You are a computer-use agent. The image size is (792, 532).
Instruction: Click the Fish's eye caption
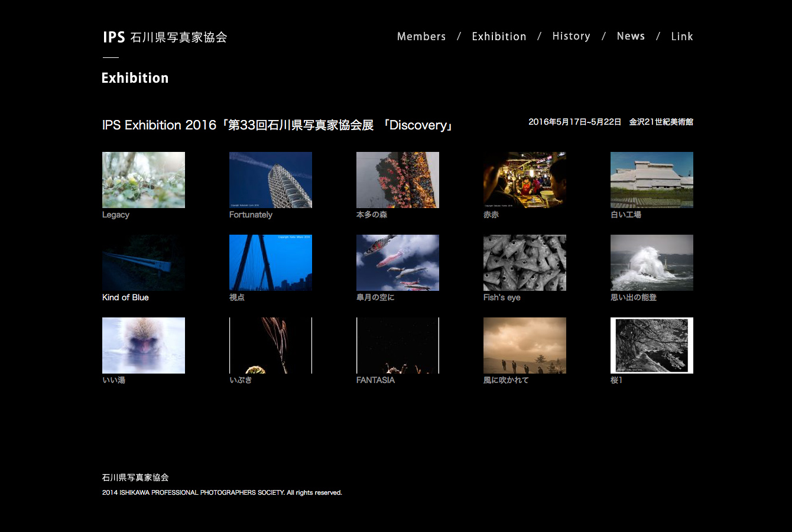click(x=502, y=297)
